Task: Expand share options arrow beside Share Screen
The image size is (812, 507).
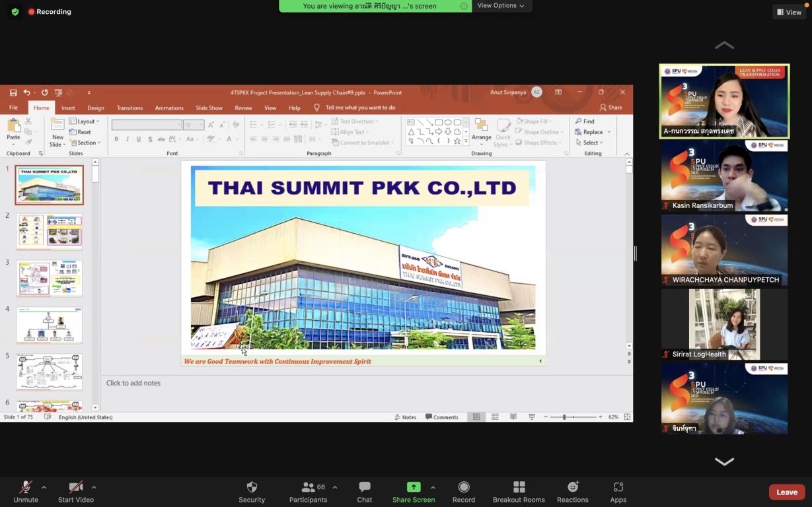Action: click(x=433, y=487)
